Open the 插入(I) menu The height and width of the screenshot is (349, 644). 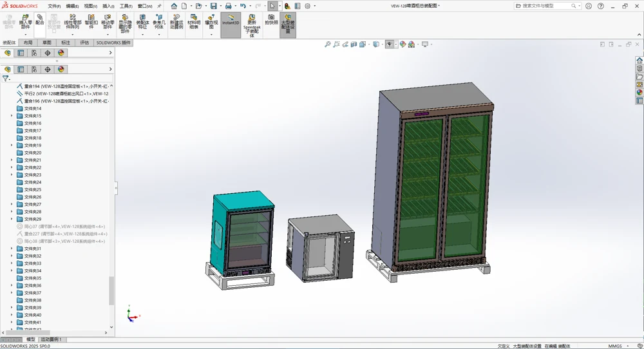click(108, 6)
